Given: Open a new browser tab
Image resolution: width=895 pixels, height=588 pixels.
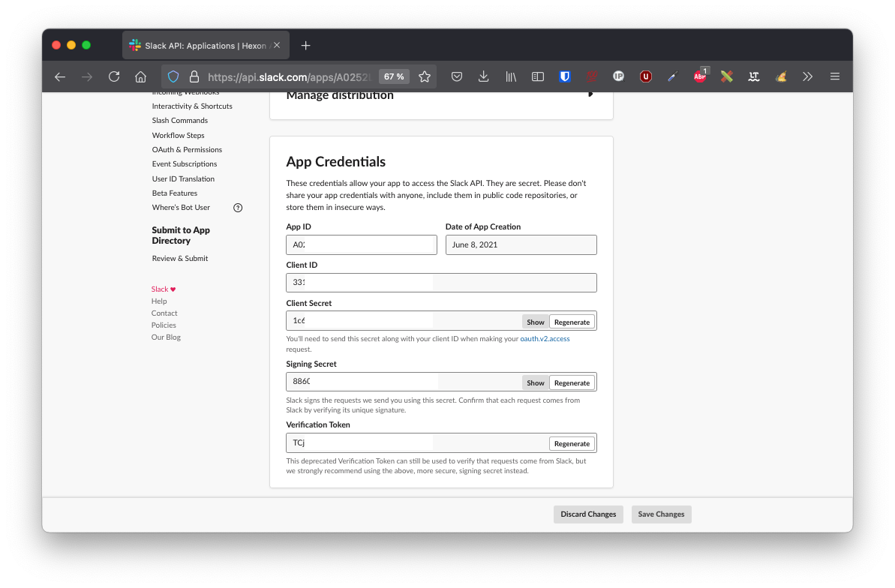Looking at the screenshot, I should pyautogui.click(x=306, y=46).
